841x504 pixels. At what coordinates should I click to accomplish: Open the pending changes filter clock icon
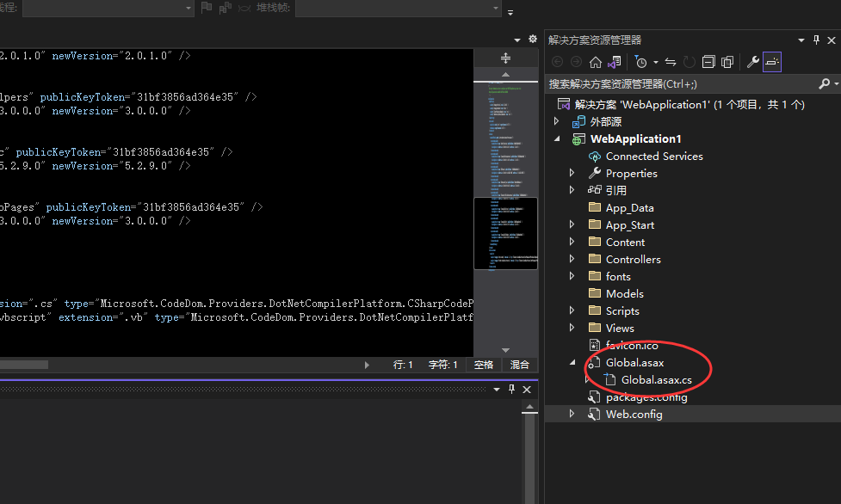(x=641, y=62)
